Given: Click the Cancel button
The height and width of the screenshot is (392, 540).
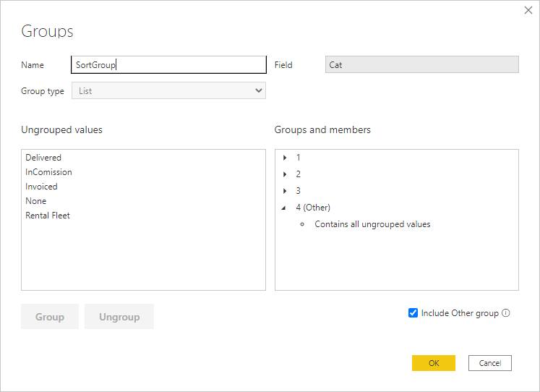Looking at the screenshot, I should pyautogui.click(x=489, y=363).
